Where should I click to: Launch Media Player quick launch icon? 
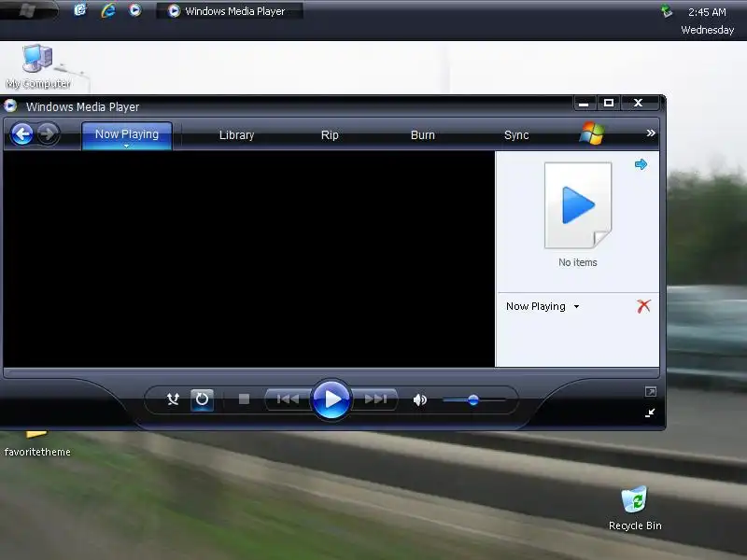tap(135, 9)
